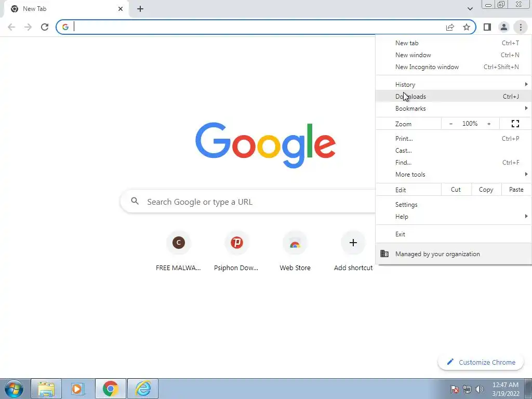532x399 pixels.
Task: Launch Internet Explorer from the taskbar
Action: tap(143, 389)
